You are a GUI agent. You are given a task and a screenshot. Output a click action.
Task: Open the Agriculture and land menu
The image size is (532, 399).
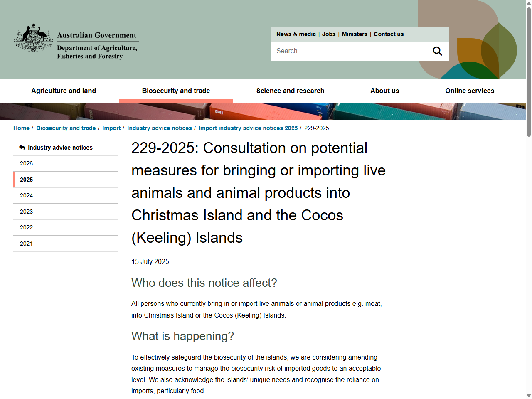point(64,91)
